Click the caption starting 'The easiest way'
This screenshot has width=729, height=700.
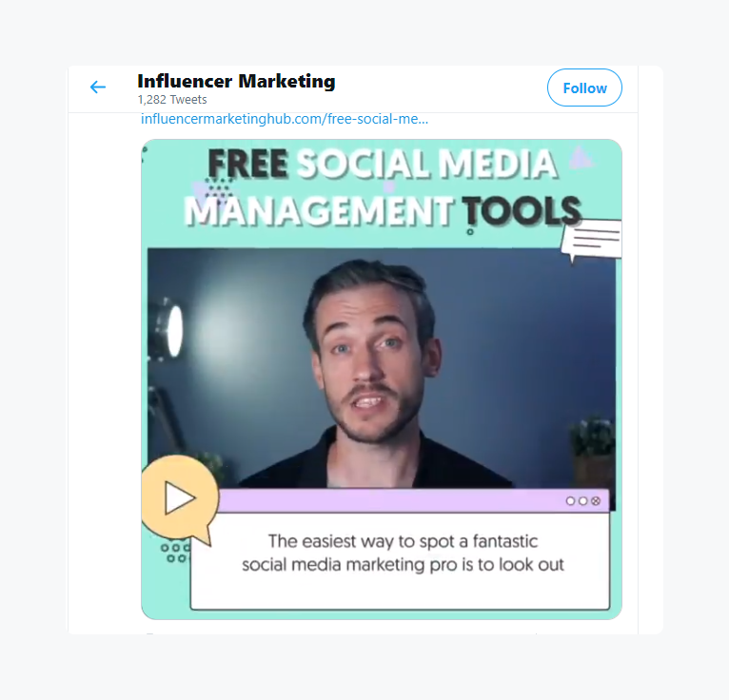coord(403,553)
